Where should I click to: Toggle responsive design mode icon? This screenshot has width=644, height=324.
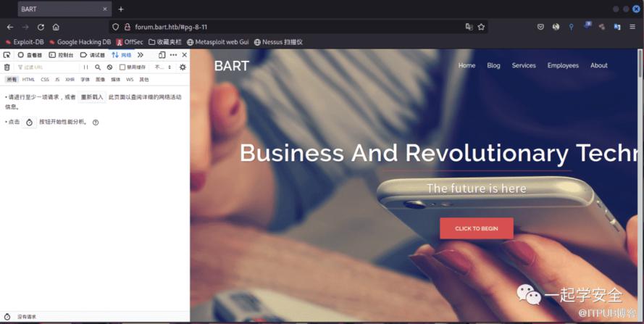tap(162, 54)
